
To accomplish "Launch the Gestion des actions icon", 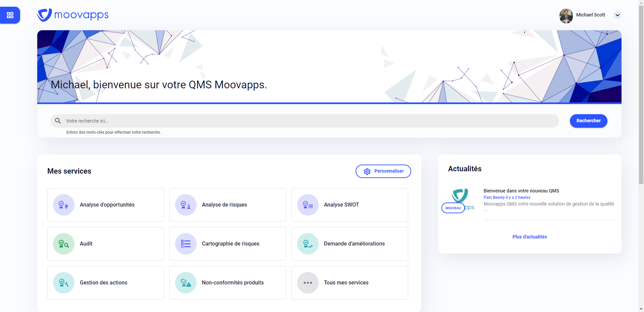I will (64, 283).
